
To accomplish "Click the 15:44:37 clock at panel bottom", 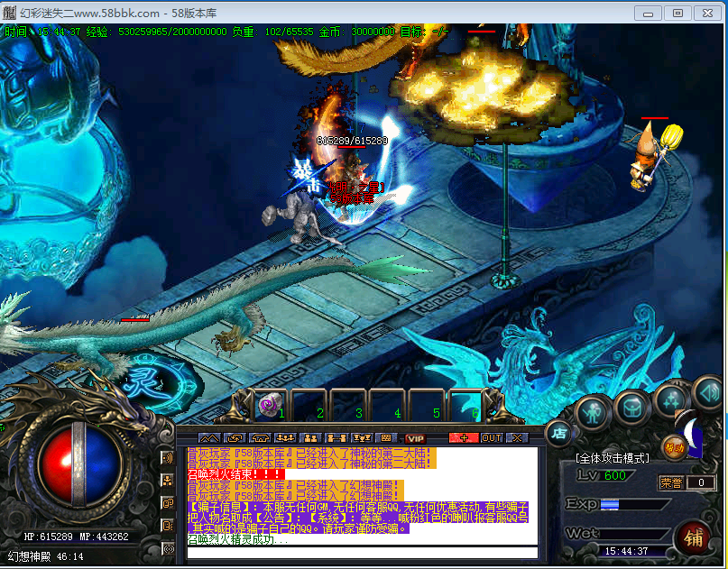I will point(626,551).
